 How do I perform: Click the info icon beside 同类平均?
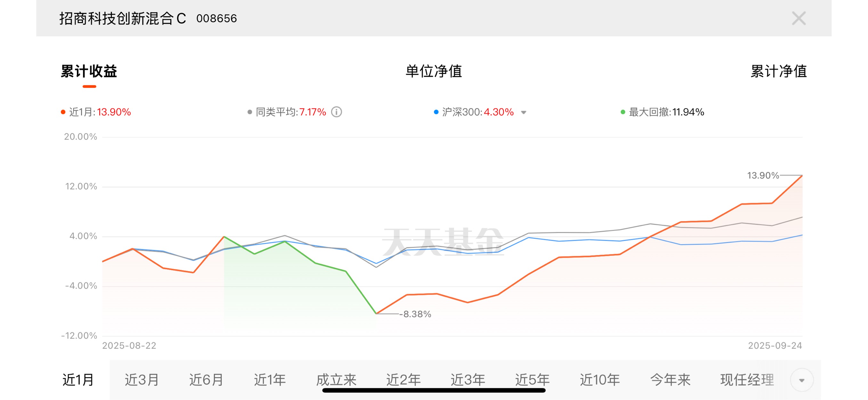[x=336, y=112]
